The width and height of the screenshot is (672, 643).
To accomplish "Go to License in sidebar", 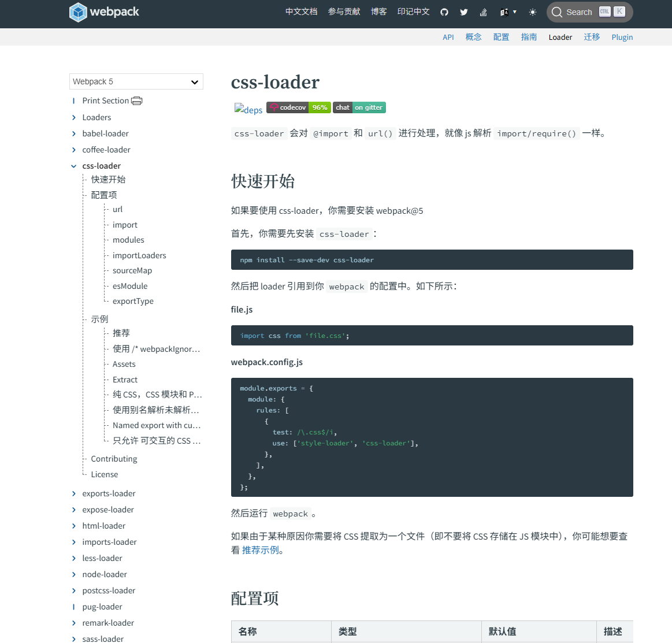I will click(105, 474).
